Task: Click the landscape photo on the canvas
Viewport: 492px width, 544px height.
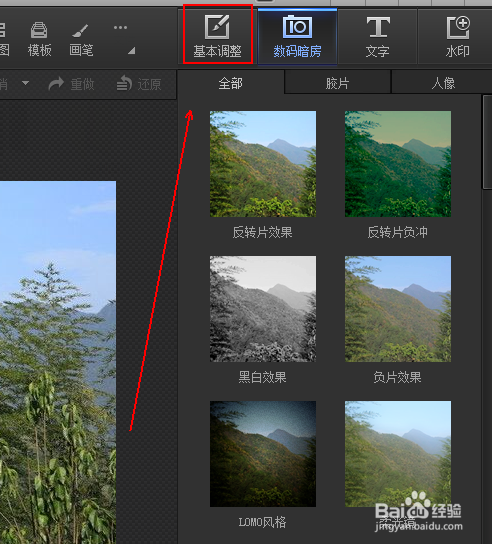Action: coord(58,362)
